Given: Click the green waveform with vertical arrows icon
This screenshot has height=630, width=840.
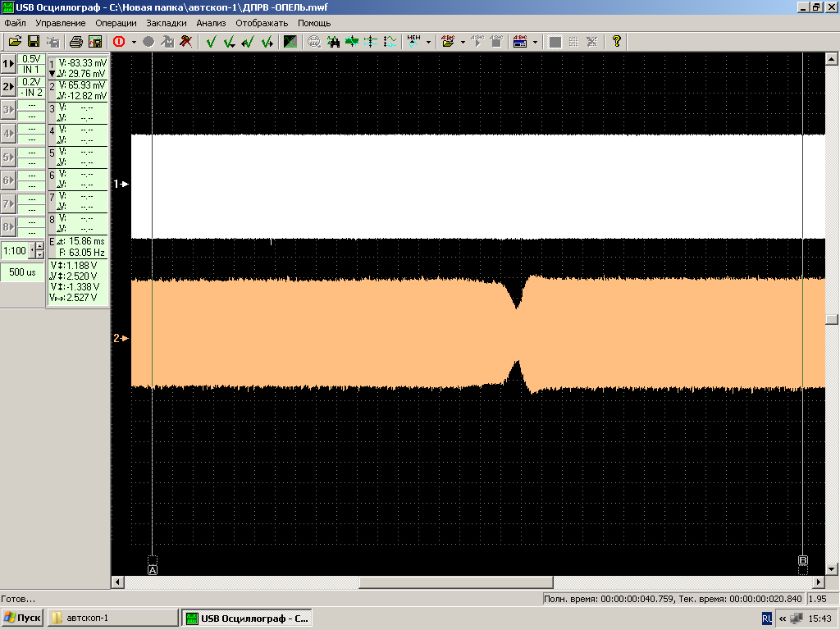Looking at the screenshot, I should (352, 42).
